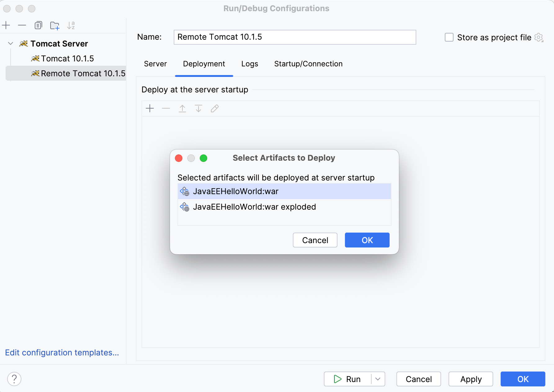Copy the selected configuration
The height and width of the screenshot is (392, 554).
38,25
